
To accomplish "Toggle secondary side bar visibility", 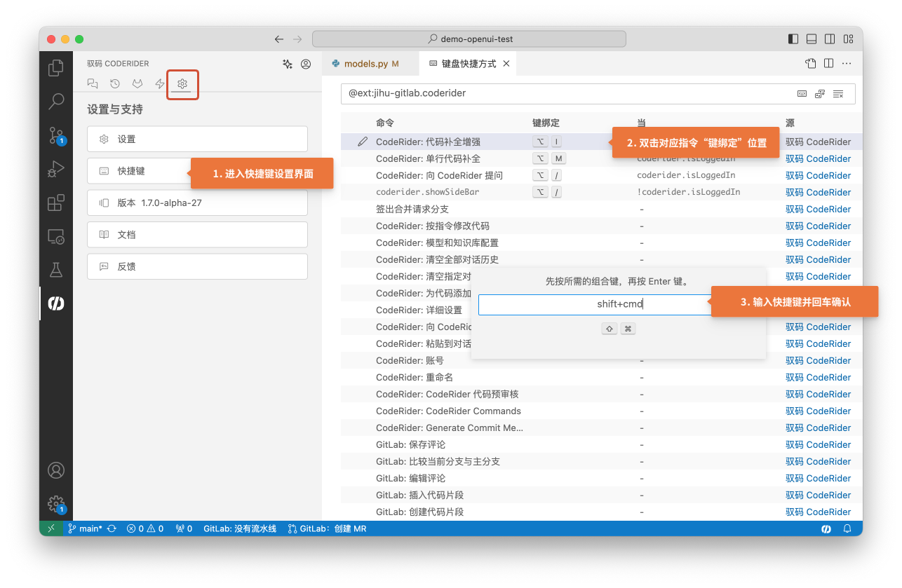I will point(830,39).
